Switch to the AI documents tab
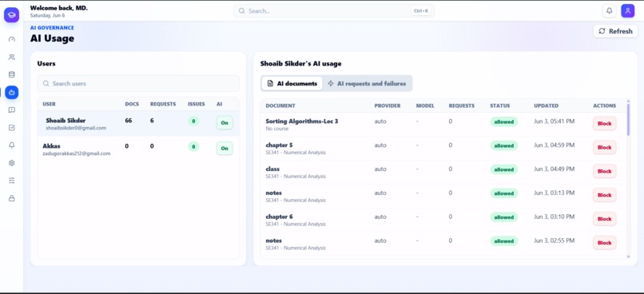Image resolution: width=644 pixels, height=294 pixels. pyautogui.click(x=292, y=83)
